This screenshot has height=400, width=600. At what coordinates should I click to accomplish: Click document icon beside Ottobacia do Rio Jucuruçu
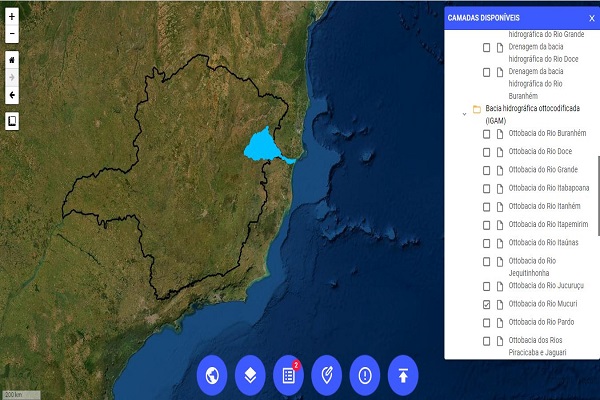[x=500, y=286]
